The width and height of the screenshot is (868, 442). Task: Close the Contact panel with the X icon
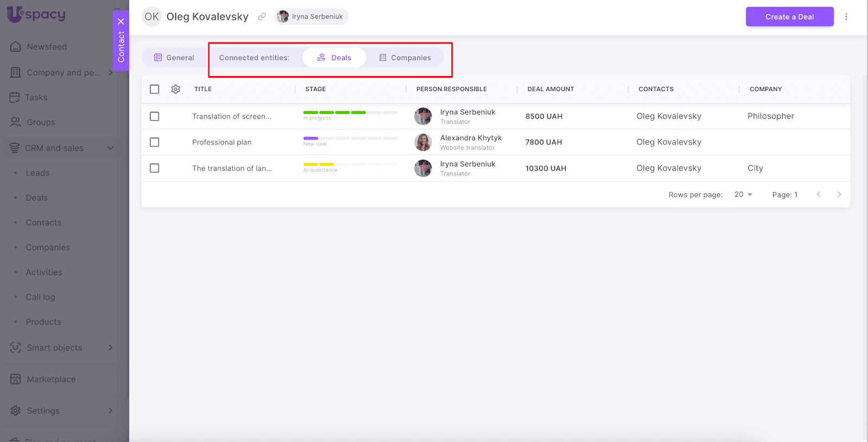[121, 22]
